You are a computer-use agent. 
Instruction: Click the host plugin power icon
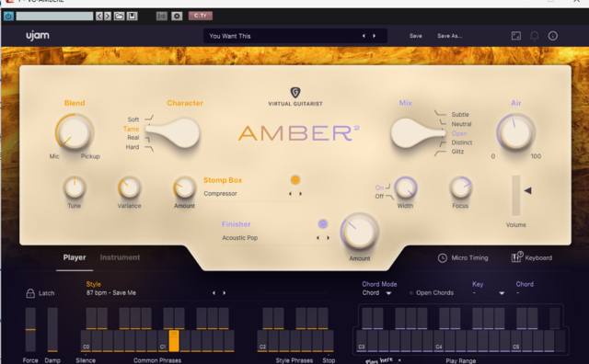tap(8, 17)
